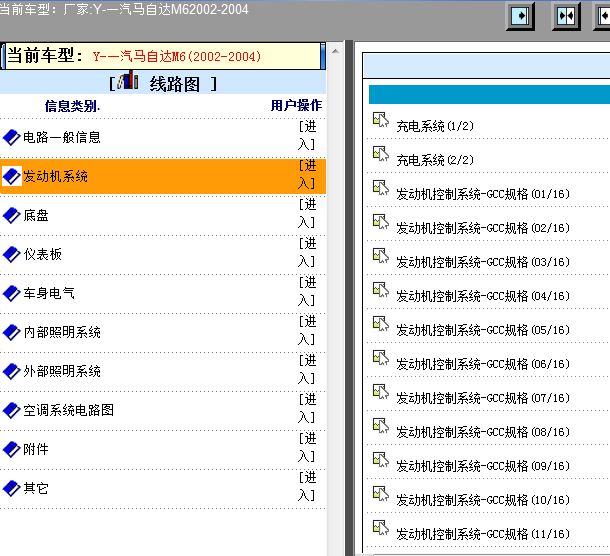This screenshot has width=610, height=556.
Task: Click [进入] for 空调系统电路图
Action: tap(307, 408)
